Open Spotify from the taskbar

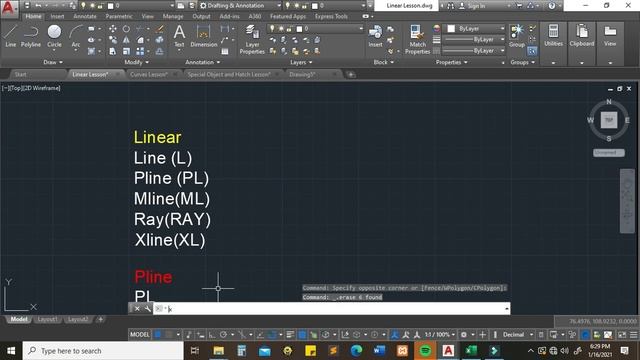point(425,351)
